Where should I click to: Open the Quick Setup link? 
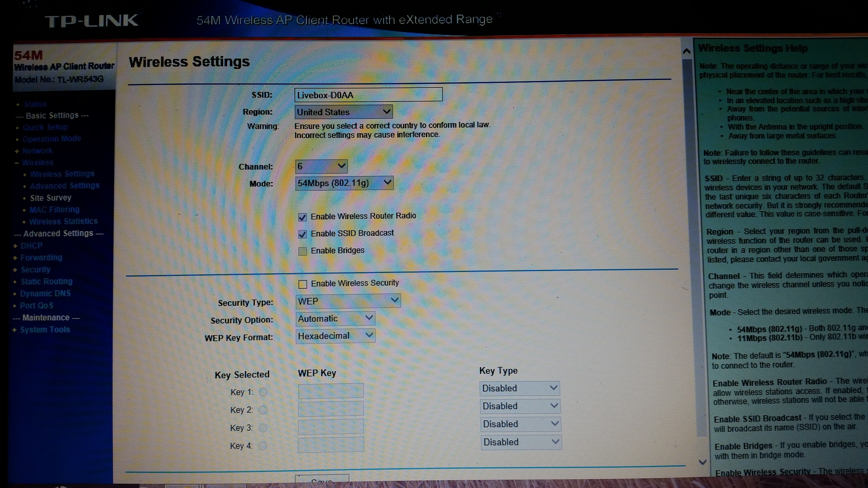[45, 127]
